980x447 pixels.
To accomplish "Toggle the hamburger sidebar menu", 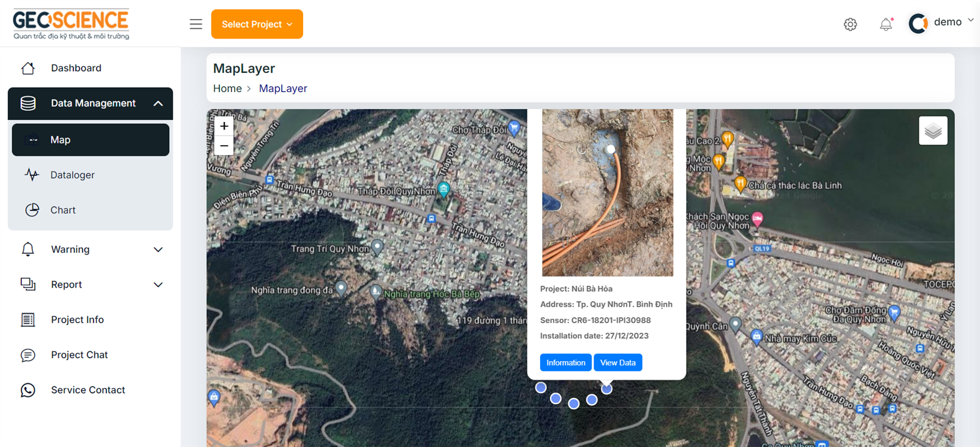I will (x=196, y=25).
